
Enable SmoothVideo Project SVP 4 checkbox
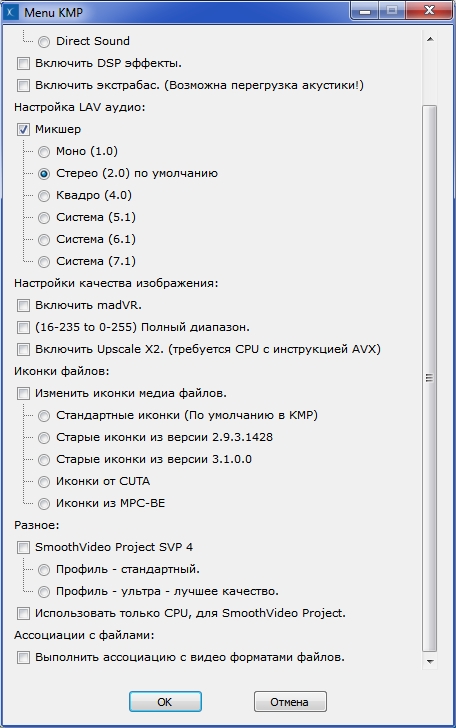(23, 548)
